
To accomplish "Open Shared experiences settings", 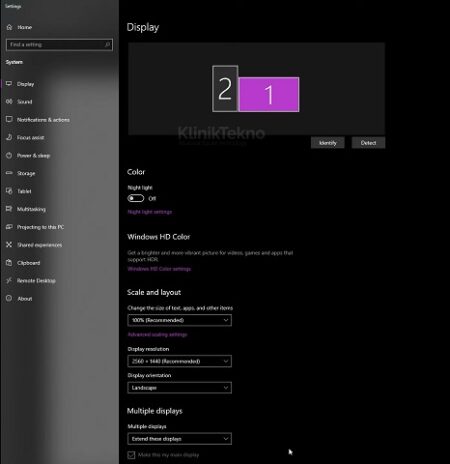I will pos(59,245).
